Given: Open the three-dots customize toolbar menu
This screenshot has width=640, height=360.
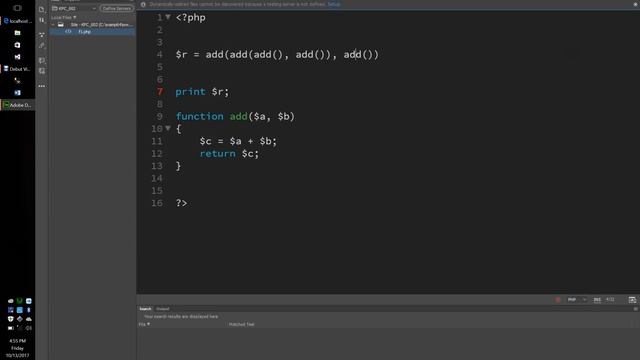Looking at the screenshot, I should tap(42, 86).
